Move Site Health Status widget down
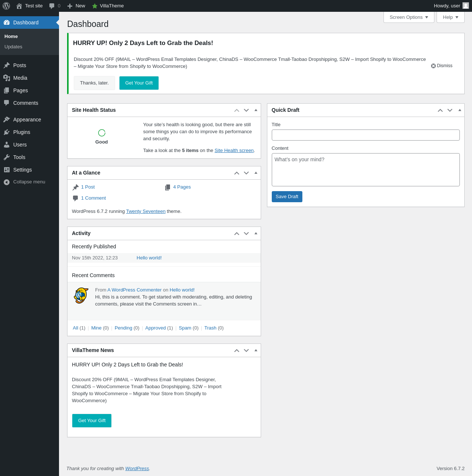 pyautogui.click(x=246, y=110)
